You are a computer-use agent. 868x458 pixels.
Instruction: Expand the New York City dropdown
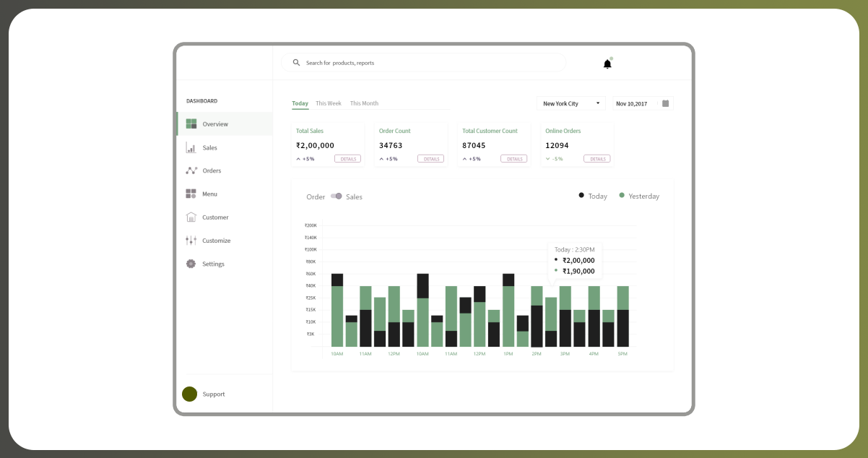[x=570, y=103]
